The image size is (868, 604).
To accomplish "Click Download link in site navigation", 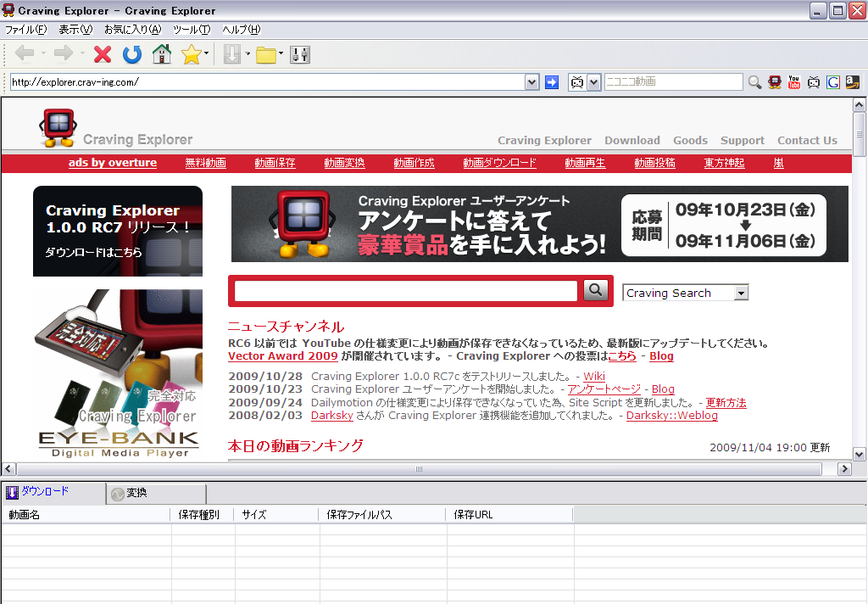I will [632, 140].
